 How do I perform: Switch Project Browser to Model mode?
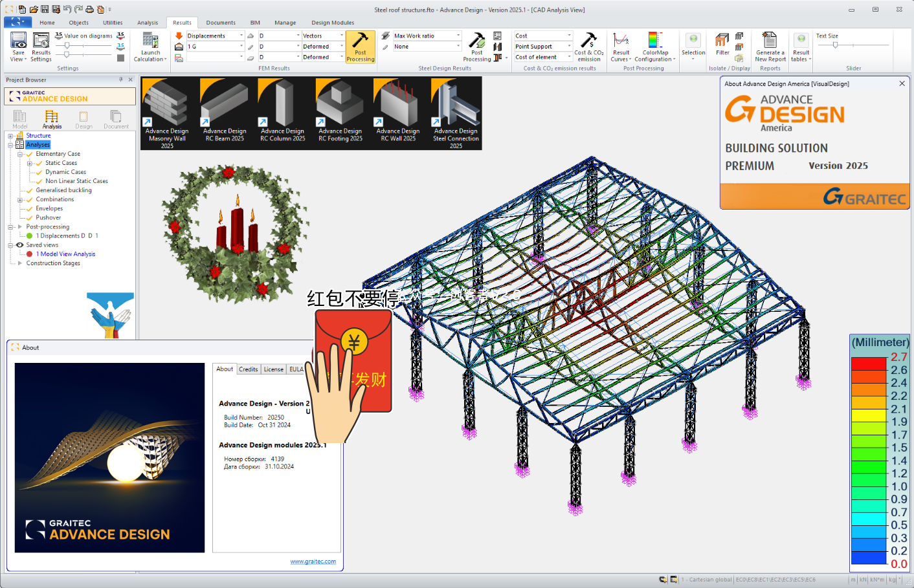point(20,119)
